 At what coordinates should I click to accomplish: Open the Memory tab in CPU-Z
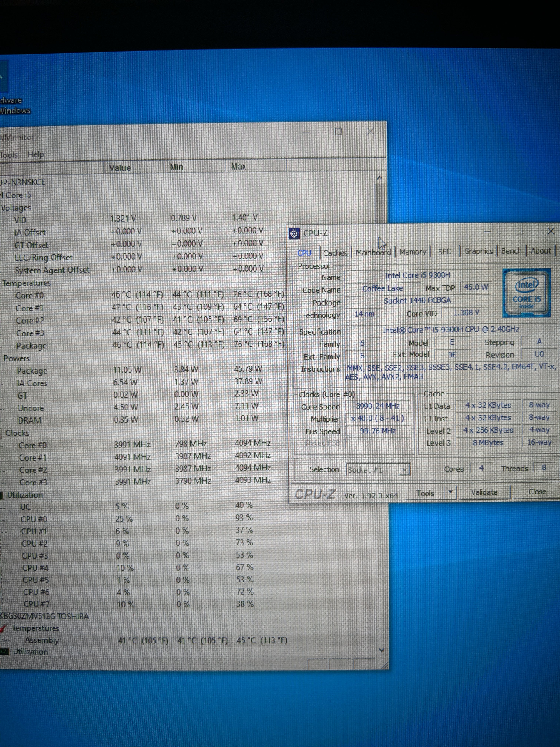pyautogui.click(x=412, y=252)
